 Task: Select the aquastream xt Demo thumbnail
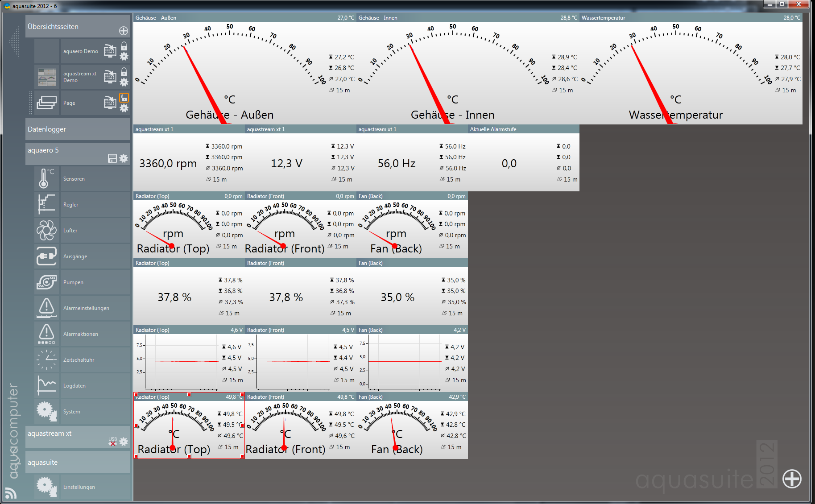click(47, 77)
